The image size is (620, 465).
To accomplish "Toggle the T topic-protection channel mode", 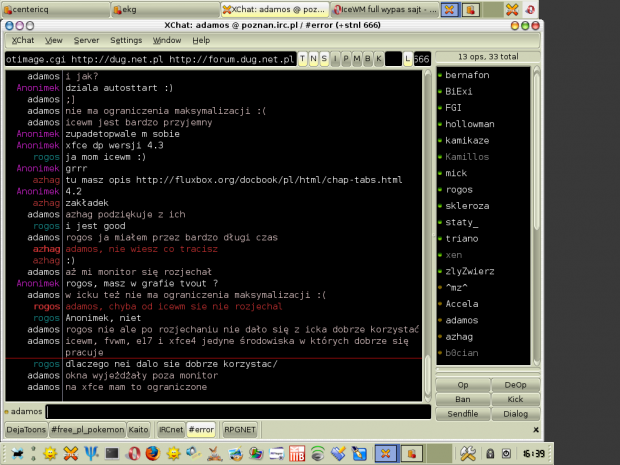I will (302, 59).
